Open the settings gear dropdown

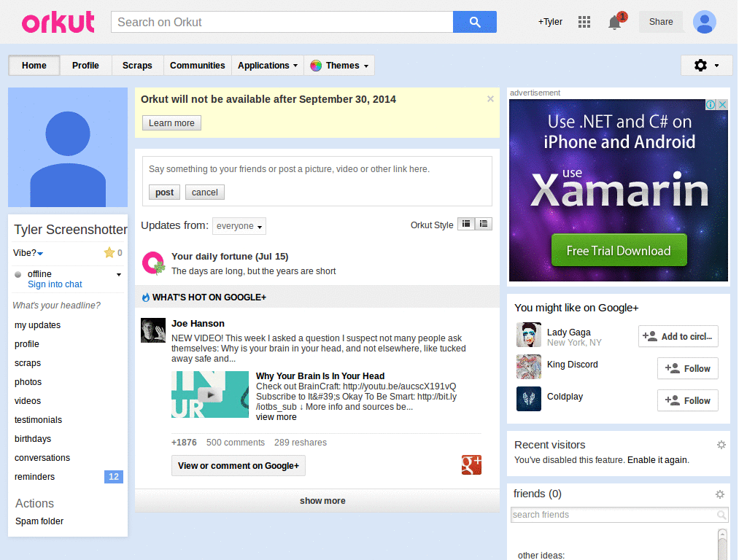point(706,65)
